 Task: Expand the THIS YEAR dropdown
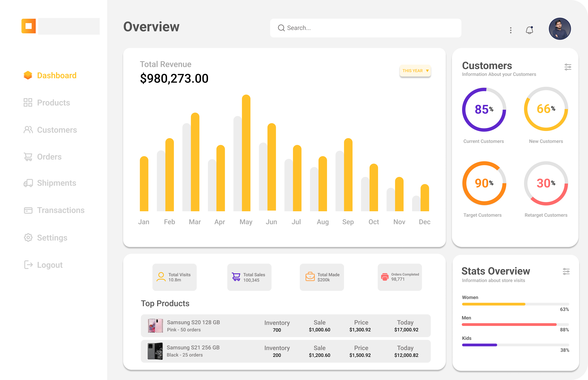click(x=415, y=71)
